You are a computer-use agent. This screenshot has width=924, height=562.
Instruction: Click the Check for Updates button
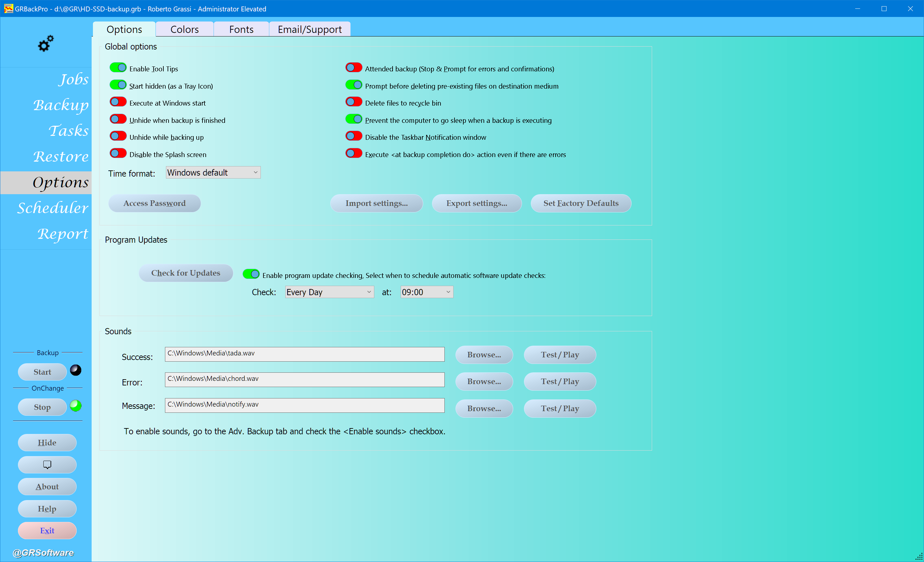point(186,273)
